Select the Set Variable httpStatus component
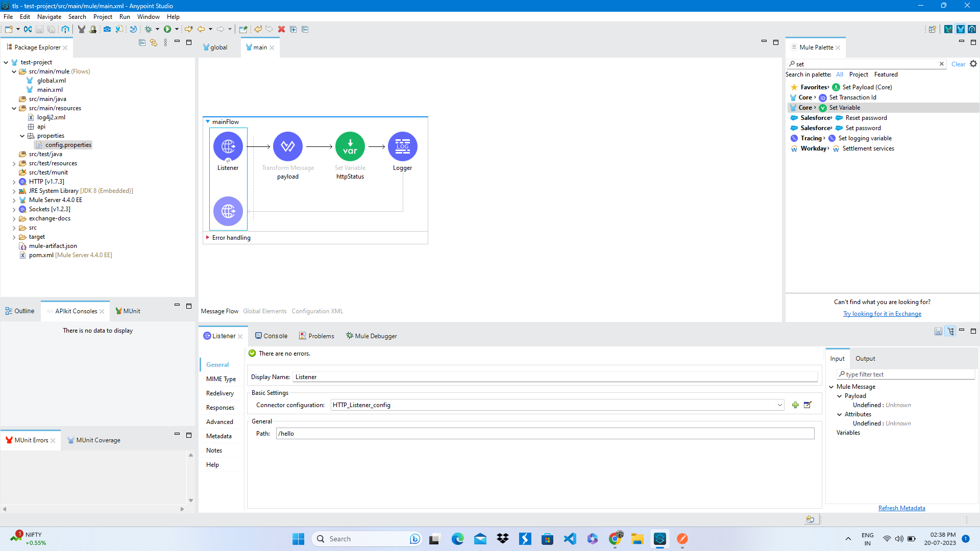980x551 pixels. click(350, 147)
